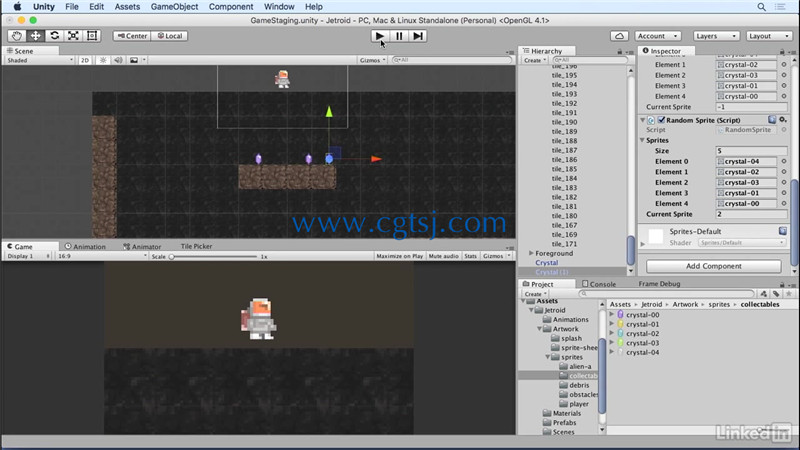Open object picker for Element 0 crystal-04
800x450 pixels.
(784, 161)
